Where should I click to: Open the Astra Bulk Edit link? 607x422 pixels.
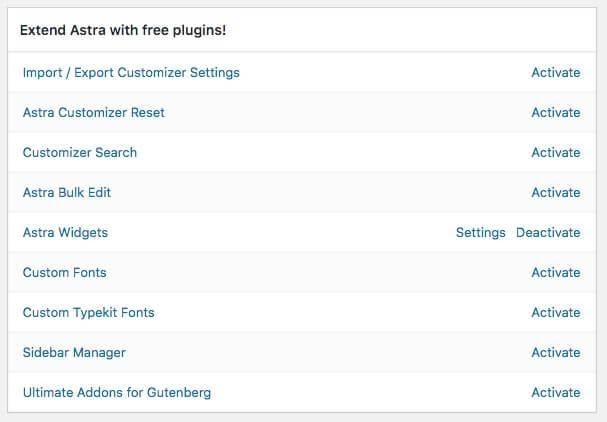coord(67,192)
